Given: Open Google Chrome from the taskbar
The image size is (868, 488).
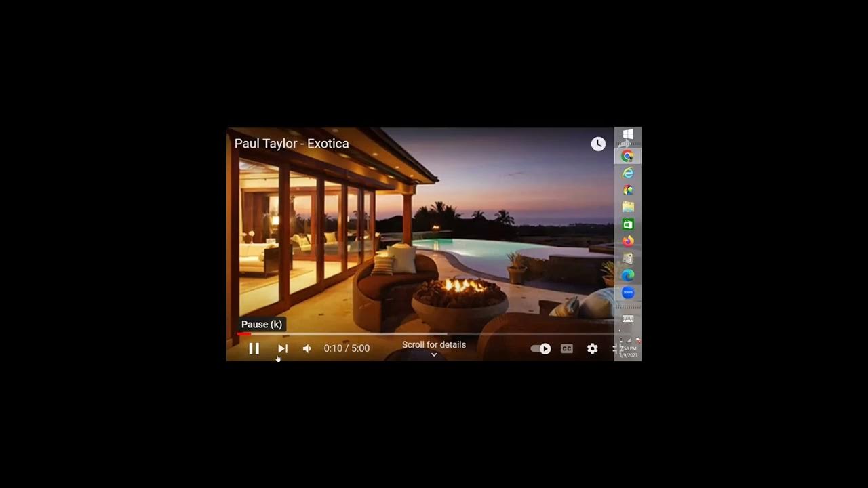Looking at the screenshot, I should (x=628, y=156).
